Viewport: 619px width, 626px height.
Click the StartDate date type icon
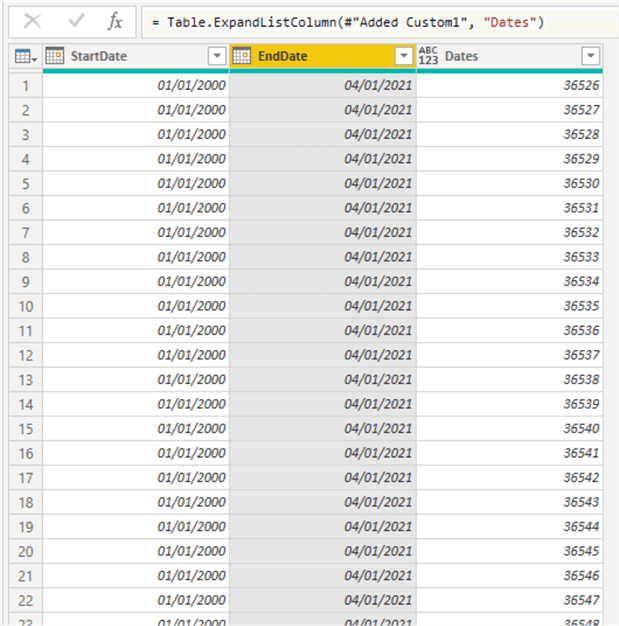pos(55,56)
